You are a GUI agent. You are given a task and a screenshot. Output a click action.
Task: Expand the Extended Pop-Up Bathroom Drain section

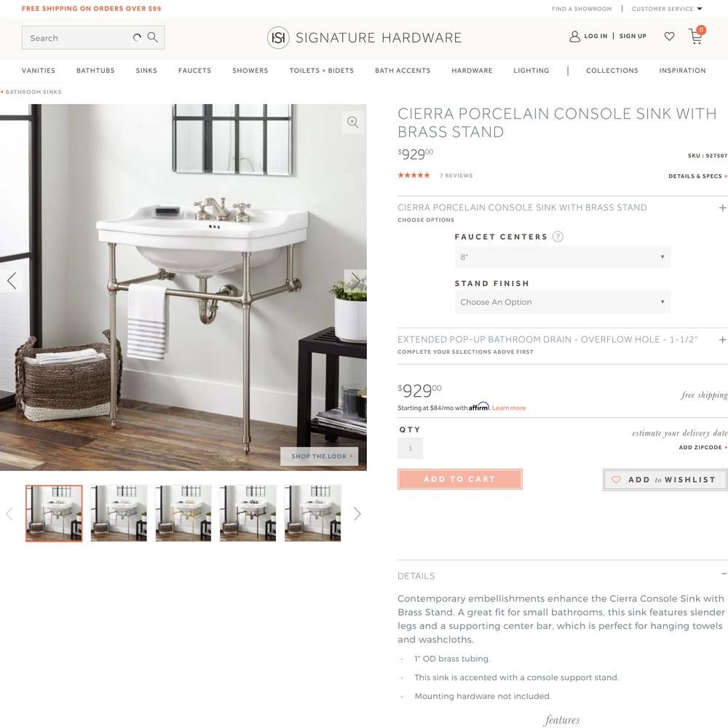pos(722,340)
